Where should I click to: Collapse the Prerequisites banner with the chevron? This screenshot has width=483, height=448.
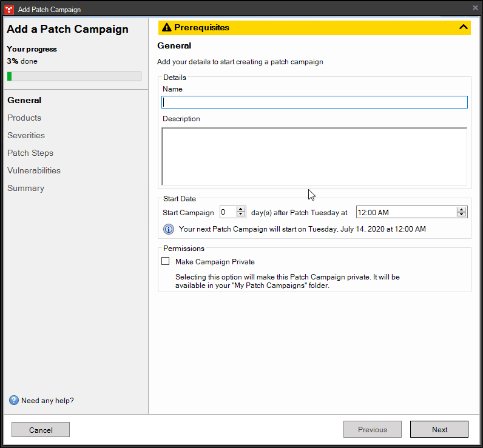click(463, 27)
